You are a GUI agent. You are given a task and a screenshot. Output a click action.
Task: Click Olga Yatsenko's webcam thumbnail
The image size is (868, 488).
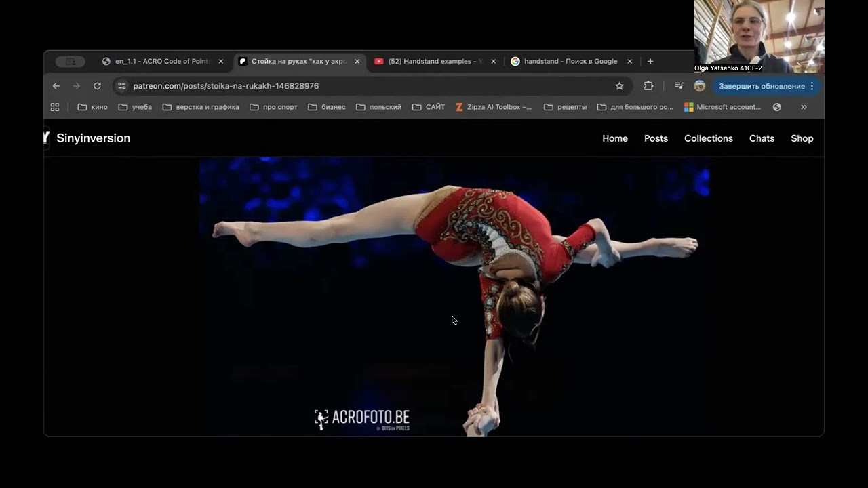tap(759, 36)
